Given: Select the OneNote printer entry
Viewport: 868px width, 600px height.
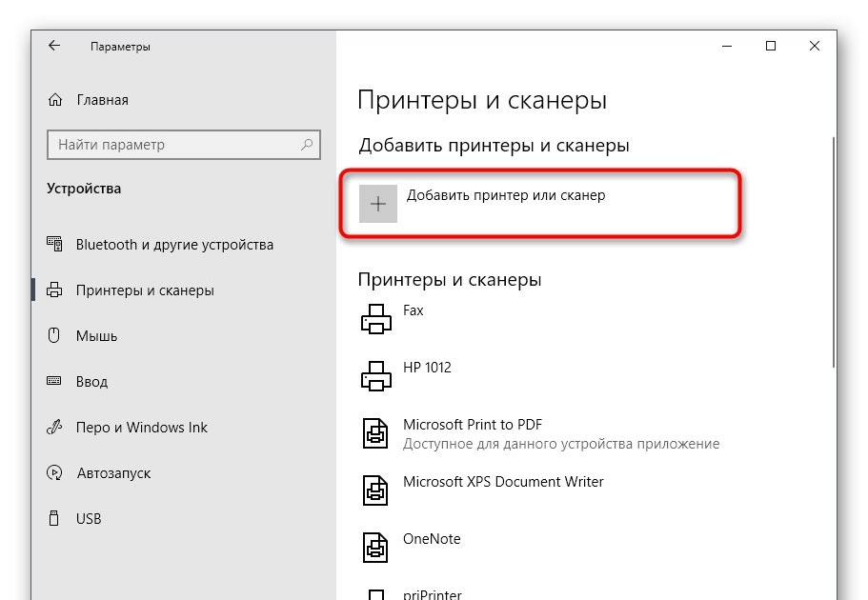Looking at the screenshot, I should tap(432, 538).
